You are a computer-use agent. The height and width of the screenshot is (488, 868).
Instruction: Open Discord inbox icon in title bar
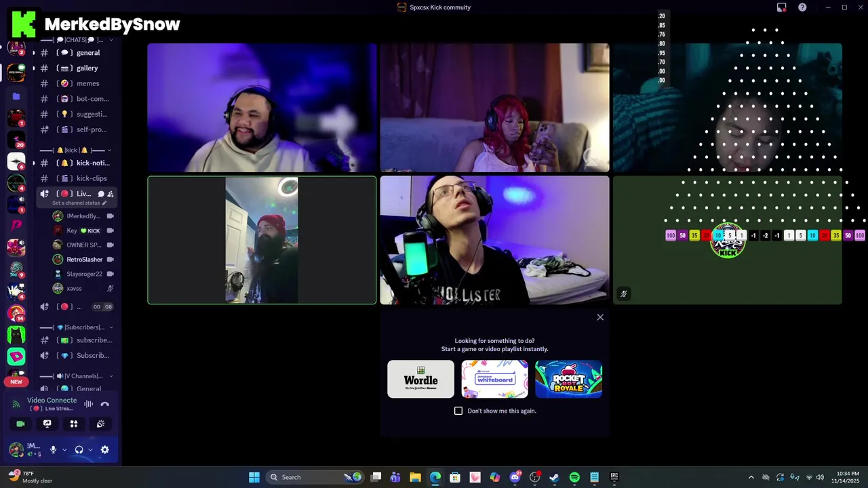[x=781, y=7]
